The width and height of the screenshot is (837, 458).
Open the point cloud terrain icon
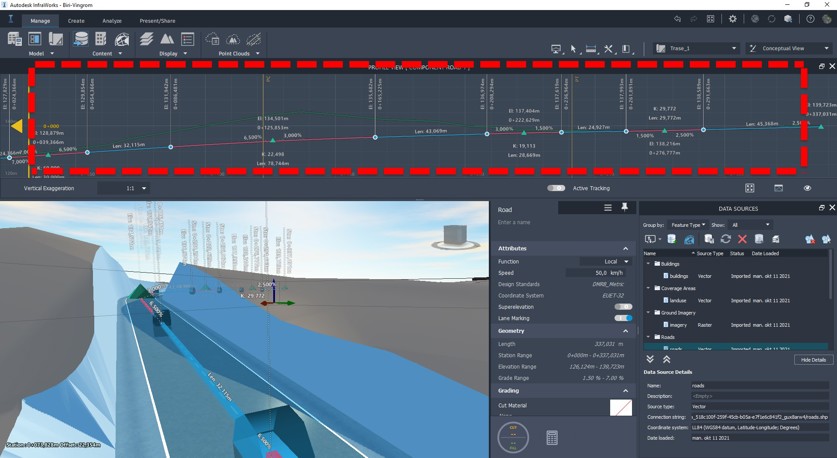tap(233, 39)
